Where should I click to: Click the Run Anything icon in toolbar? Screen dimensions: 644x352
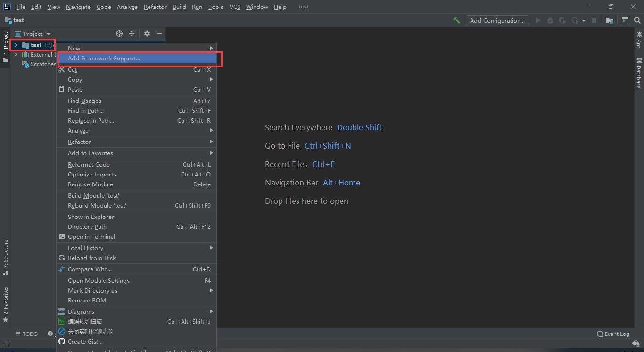click(x=625, y=20)
